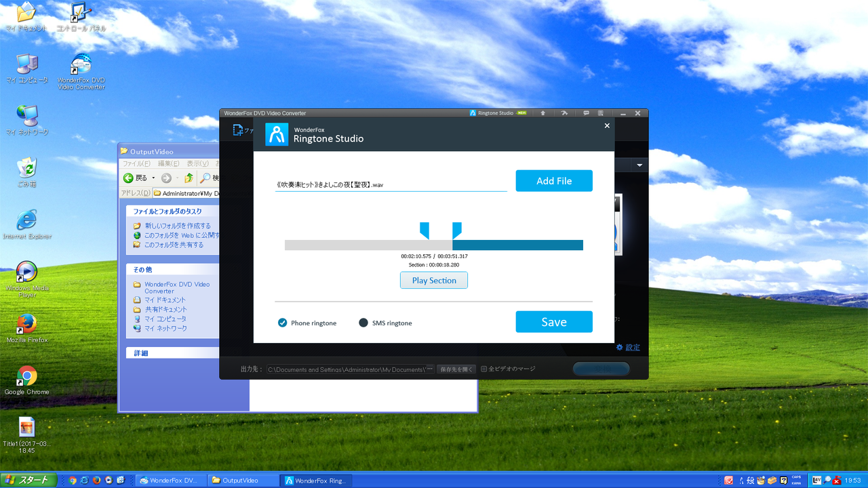868x488 pixels.
Task: Open the Edit menu in OutputVideo window
Action: (x=169, y=163)
